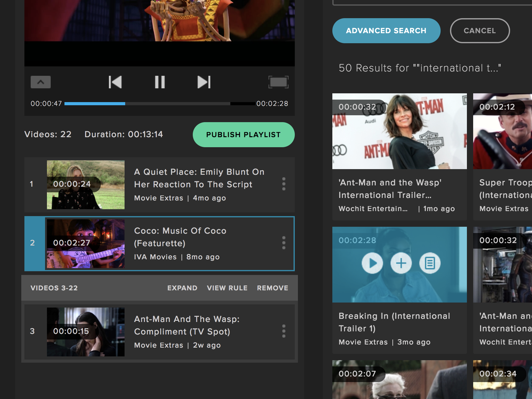Toggle fullscreen player mode

pos(278,82)
